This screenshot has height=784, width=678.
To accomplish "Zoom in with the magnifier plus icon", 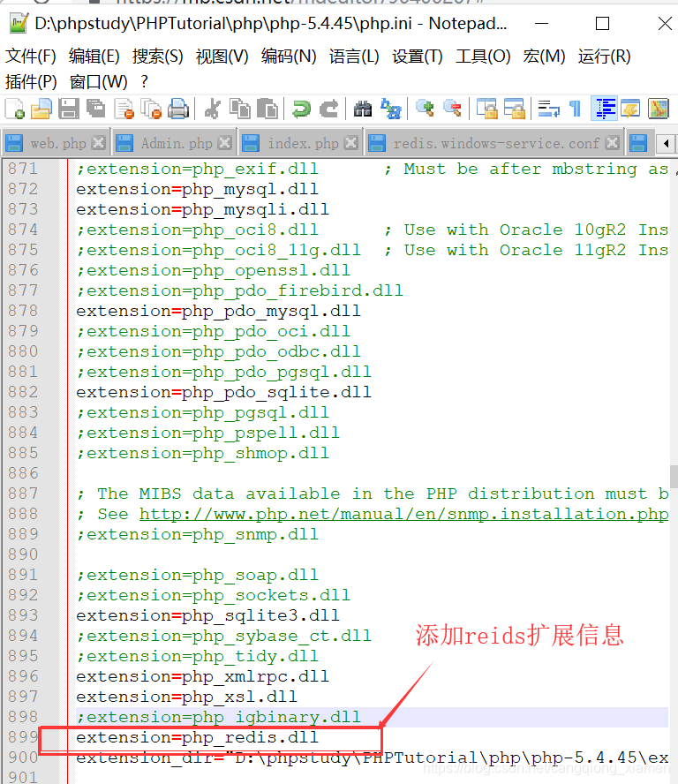I will (x=425, y=109).
